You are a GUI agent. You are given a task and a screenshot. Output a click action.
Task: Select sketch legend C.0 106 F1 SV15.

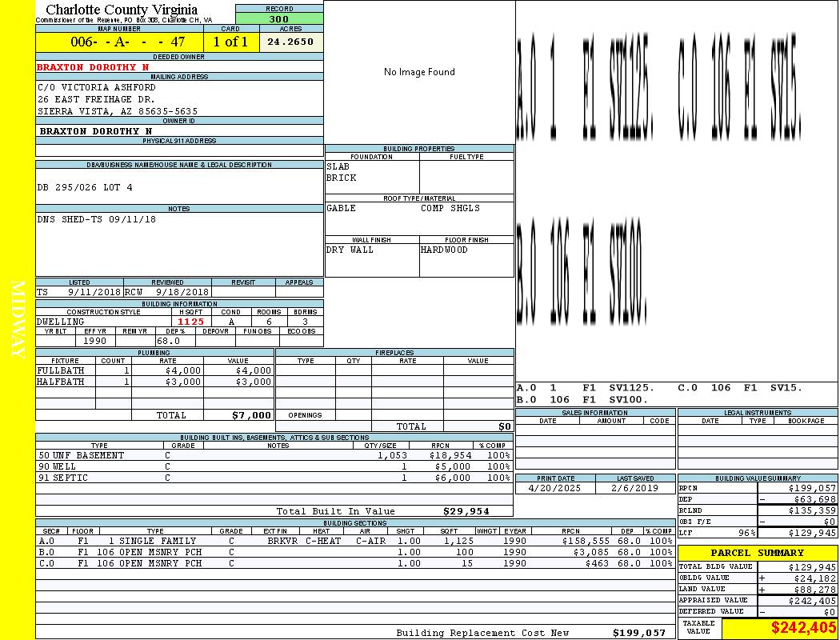pyautogui.click(x=740, y=388)
